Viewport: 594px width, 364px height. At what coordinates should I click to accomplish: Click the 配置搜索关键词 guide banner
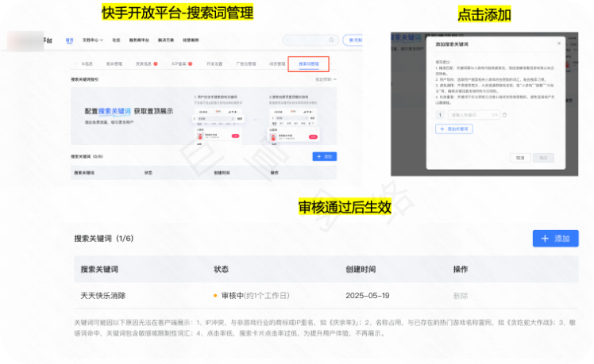tap(204, 116)
